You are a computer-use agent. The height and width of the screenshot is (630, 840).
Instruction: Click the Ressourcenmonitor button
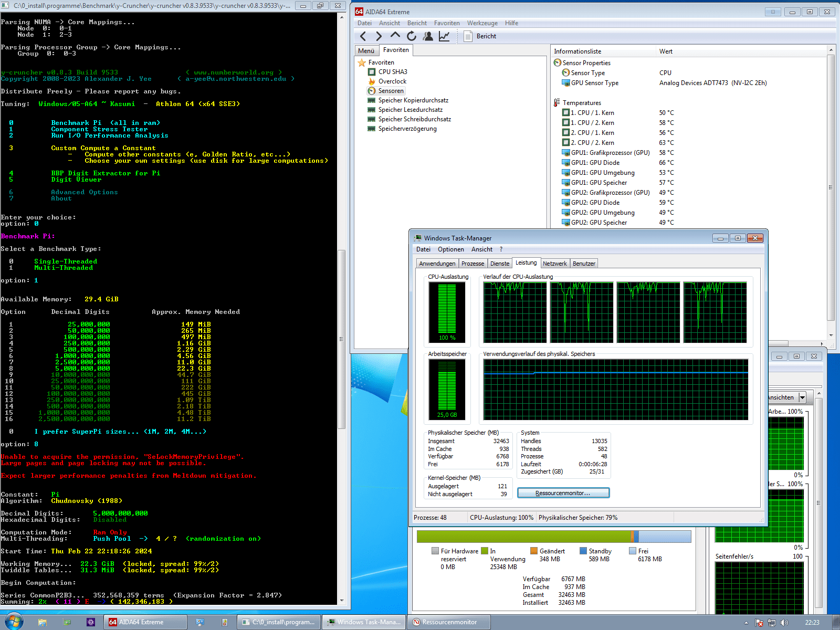(x=563, y=493)
